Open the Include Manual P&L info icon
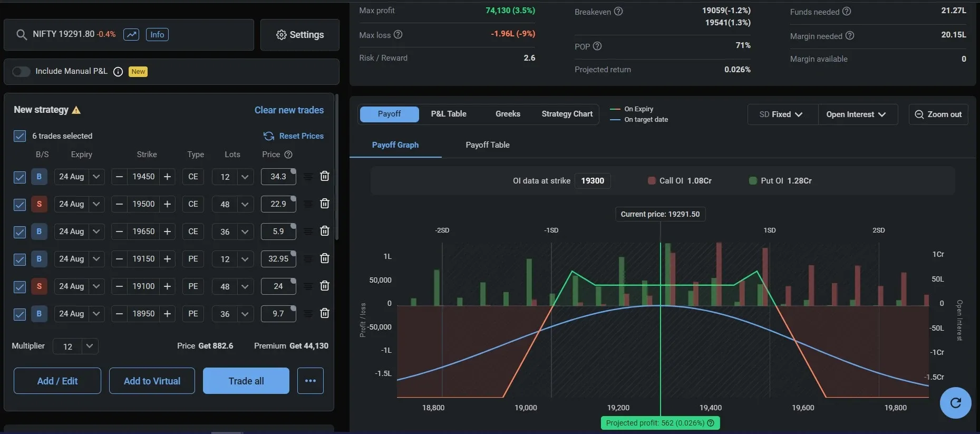980x434 pixels. 118,72
